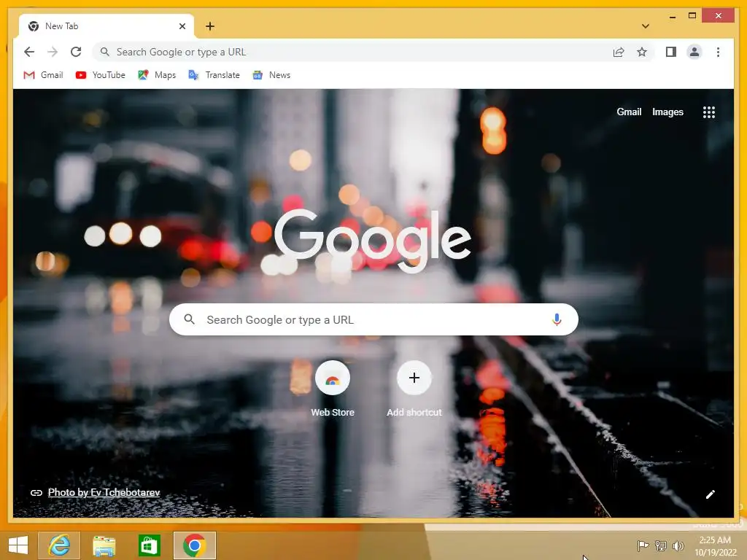Go back using the back arrow
The width and height of the screenshot is (747, 560).
click(29, 52)
